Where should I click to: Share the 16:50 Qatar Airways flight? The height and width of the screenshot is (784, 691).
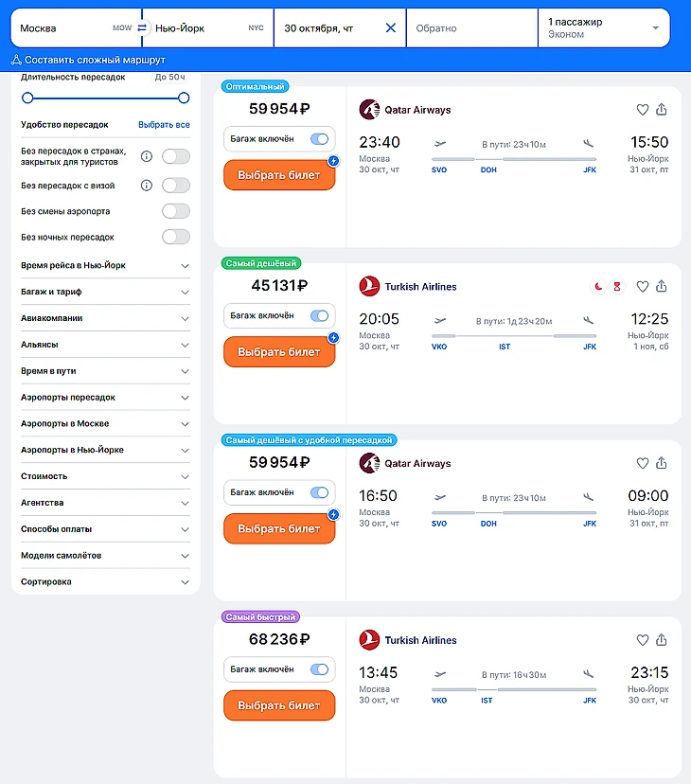[662, 464]
